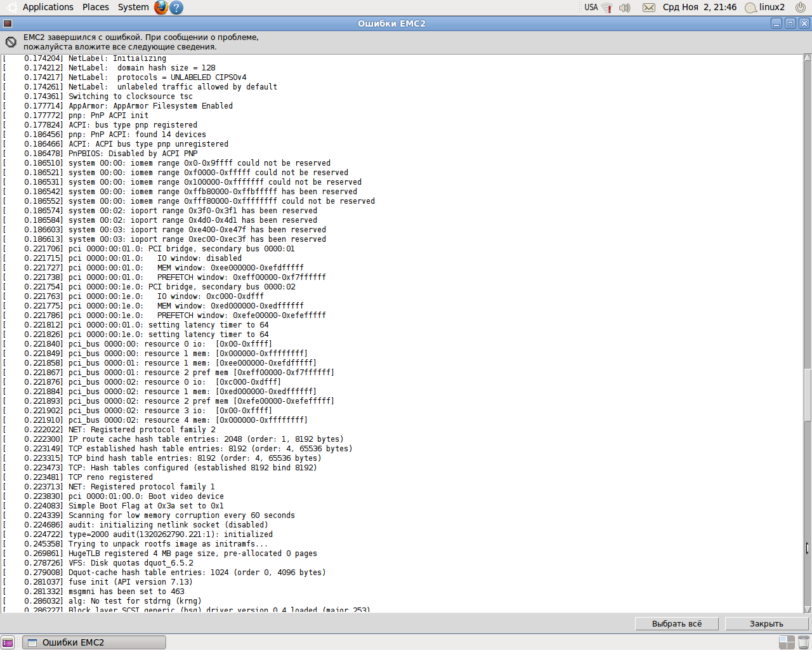Click the scrollbar up arrow
The height and width of the screenshot is (650, 812).
pyautogui.click(x=808, y=58)
